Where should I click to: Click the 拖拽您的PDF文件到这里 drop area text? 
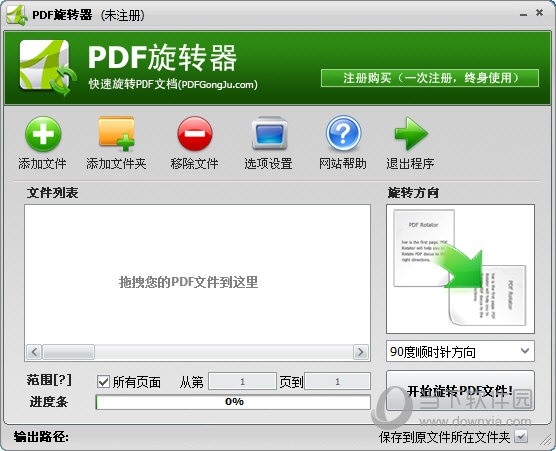(188, 282)
